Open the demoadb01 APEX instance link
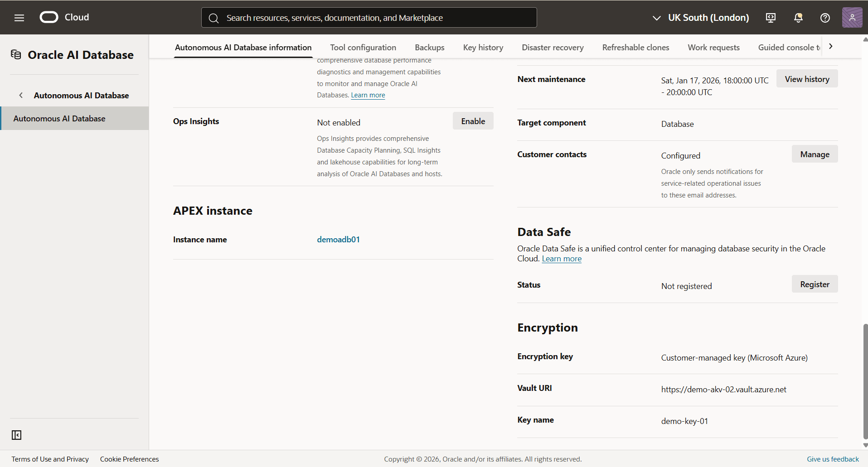 pos(338,239)
